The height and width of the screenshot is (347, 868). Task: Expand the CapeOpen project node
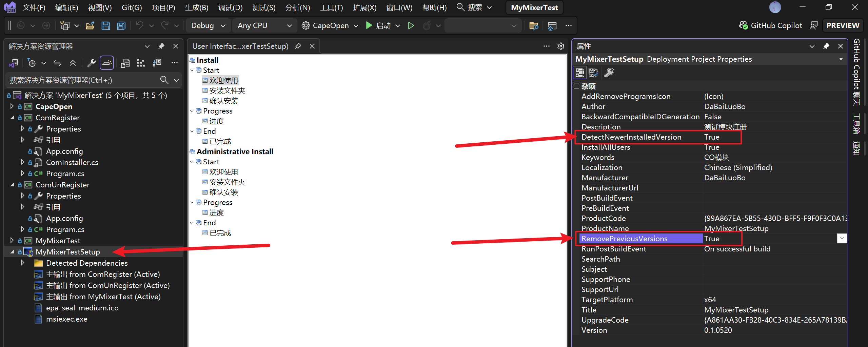[x=12, y=106]
